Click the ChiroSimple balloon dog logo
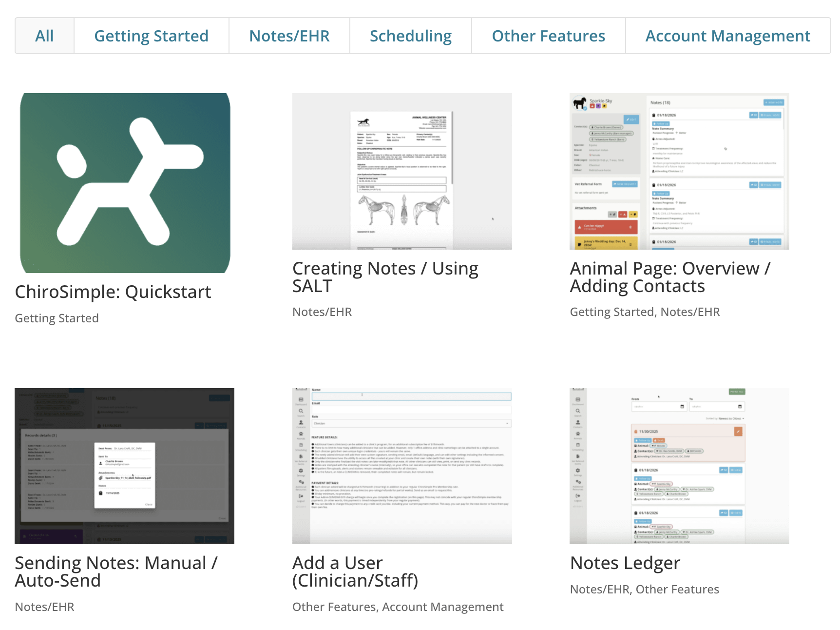Viewport: 840px width, 630px height. [125, 183]
